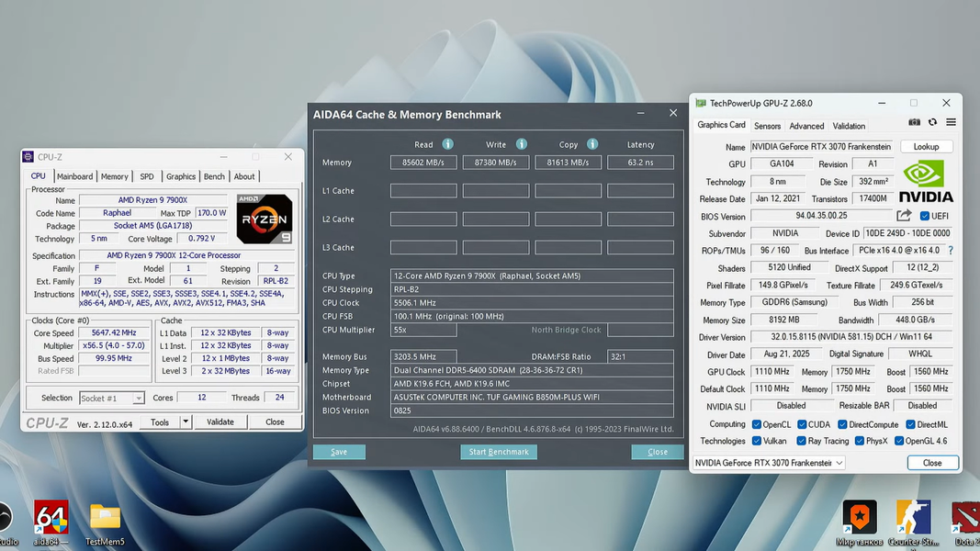
Task: Toggle the UEFI checkbox
Action: coord(925,217)
